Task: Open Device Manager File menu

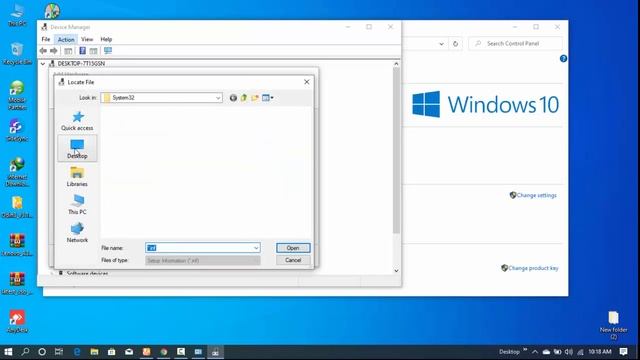Action: tap(46, 40)
